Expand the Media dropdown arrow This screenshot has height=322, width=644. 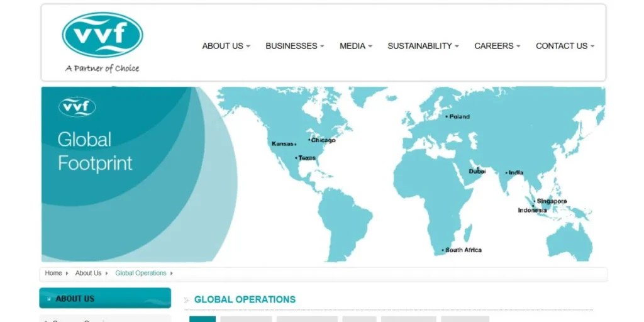[x=370, y=47]
